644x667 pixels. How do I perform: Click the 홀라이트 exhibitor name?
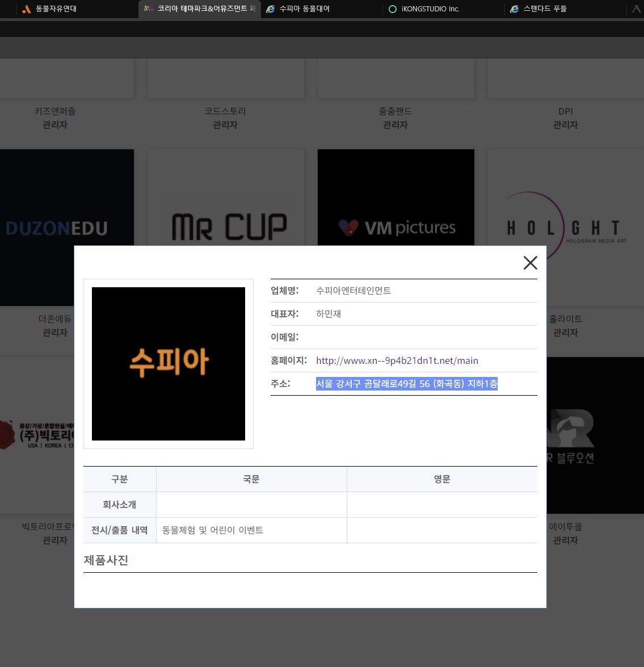click(x=565, y=319)
